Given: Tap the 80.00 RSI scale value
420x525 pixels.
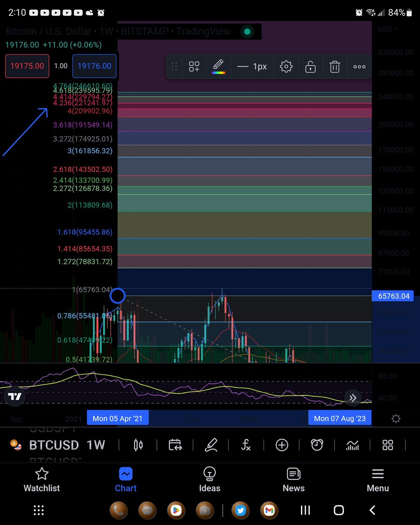Looking at the screenshot, I should pos(388,376).
